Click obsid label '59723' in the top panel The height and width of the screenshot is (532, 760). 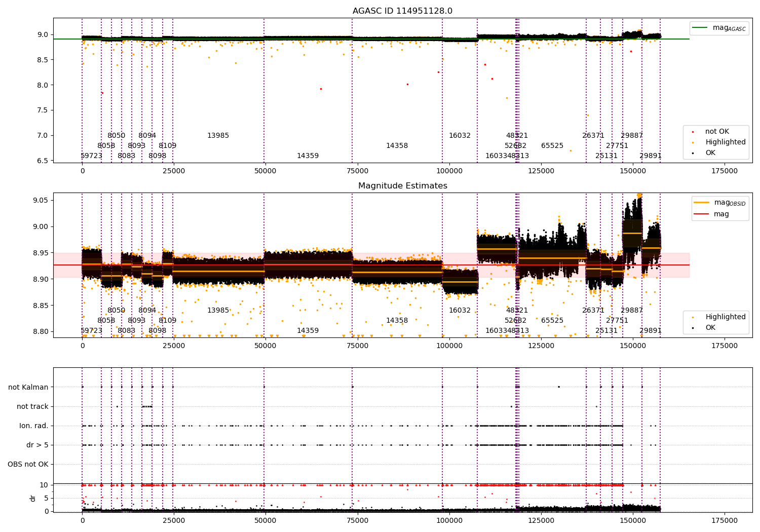click(x=91, y=156)
